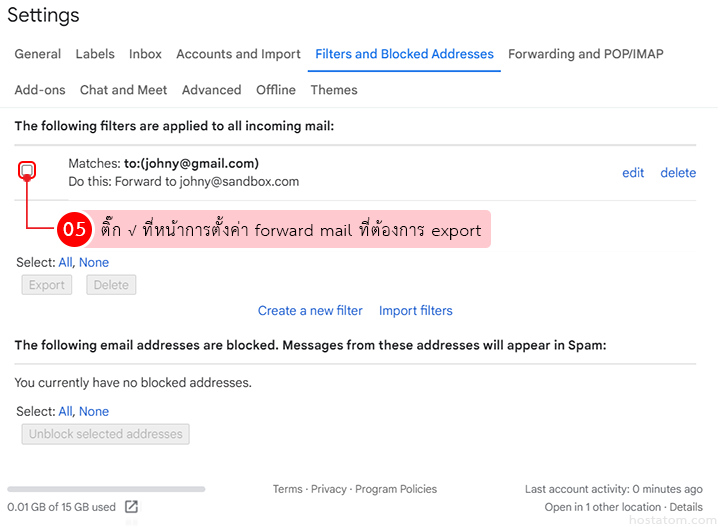Delete the johny@gmail.com filter via link
The height and width of the screenshot is (527, 720).
678,173
